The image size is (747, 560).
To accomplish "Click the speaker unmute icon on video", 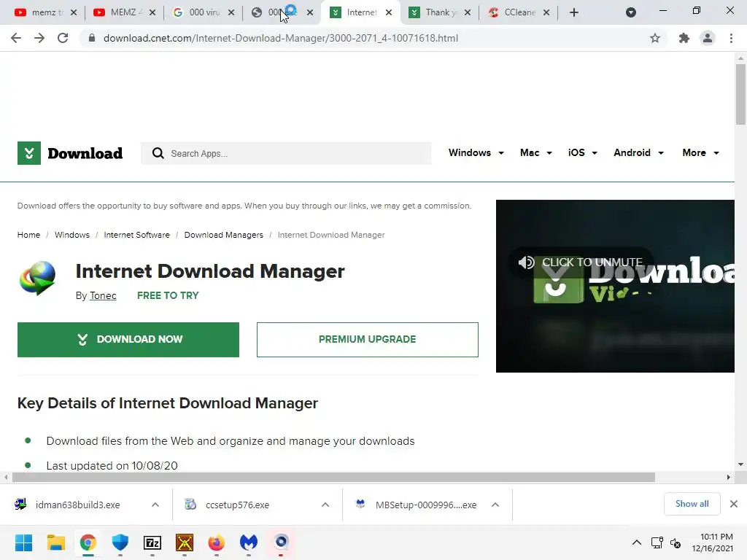I will point(527,262).
